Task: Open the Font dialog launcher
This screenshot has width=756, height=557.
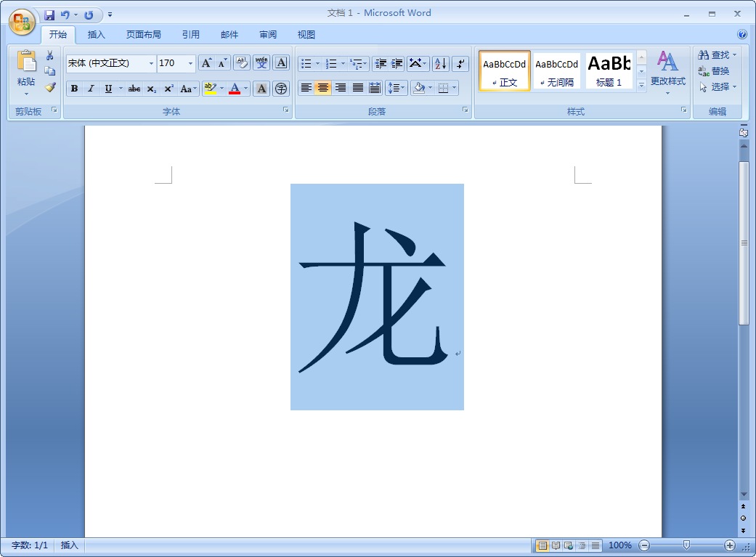Action: point(286,110)
